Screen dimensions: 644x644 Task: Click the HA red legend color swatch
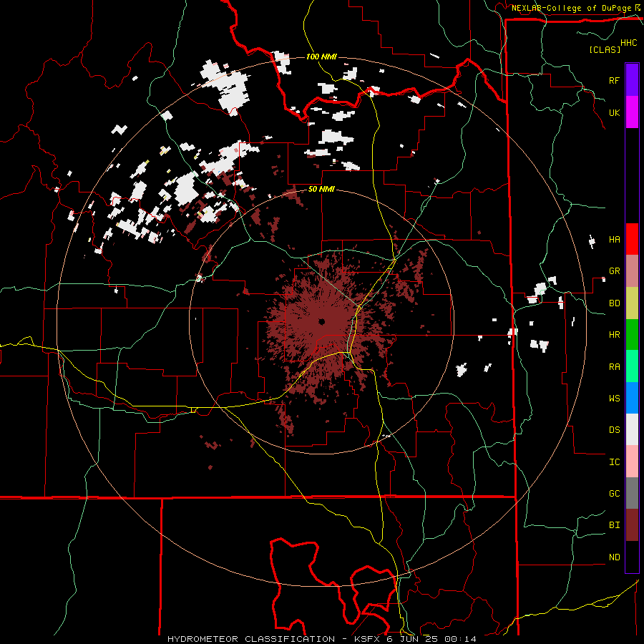point(632,239)
